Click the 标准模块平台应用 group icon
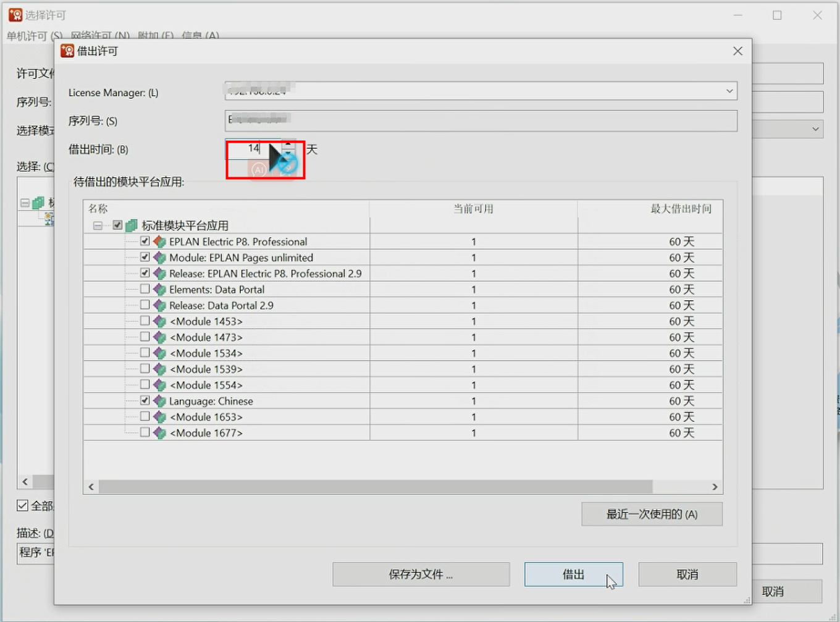Screen dimensions: 840x622 click(131, 225)
